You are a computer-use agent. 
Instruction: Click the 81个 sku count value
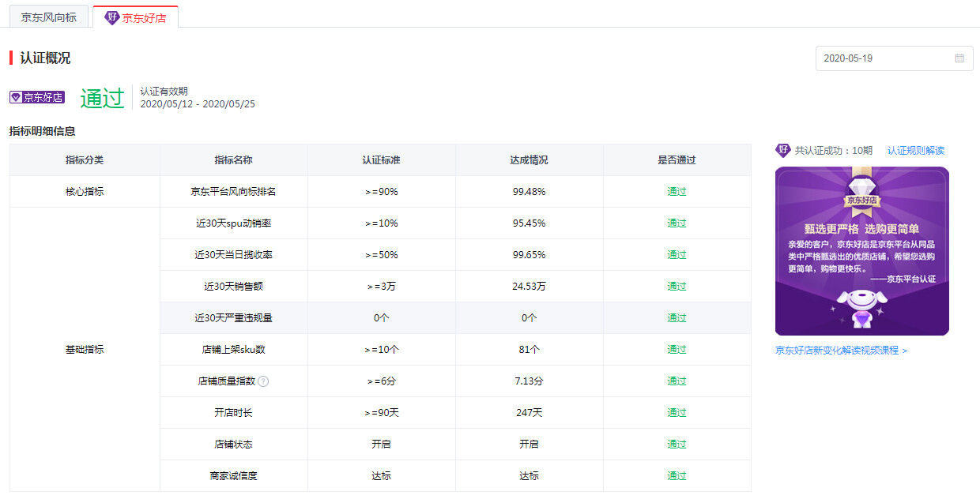[530, 350]
